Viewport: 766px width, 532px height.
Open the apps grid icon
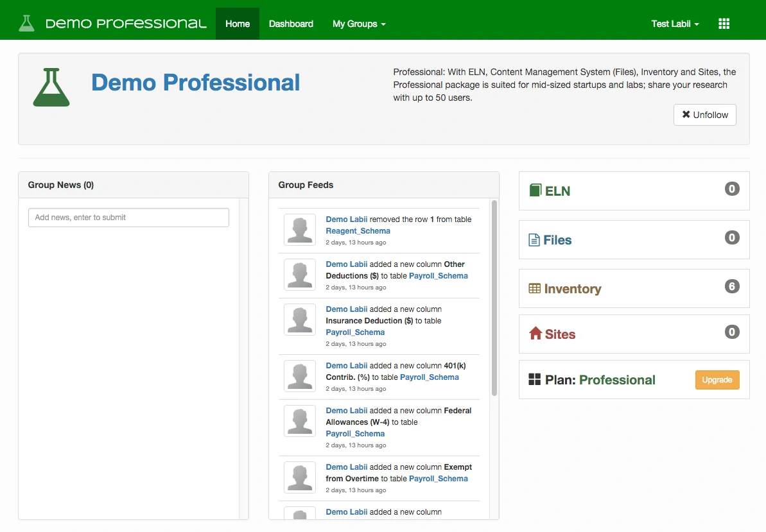click(x=724, y=24)
